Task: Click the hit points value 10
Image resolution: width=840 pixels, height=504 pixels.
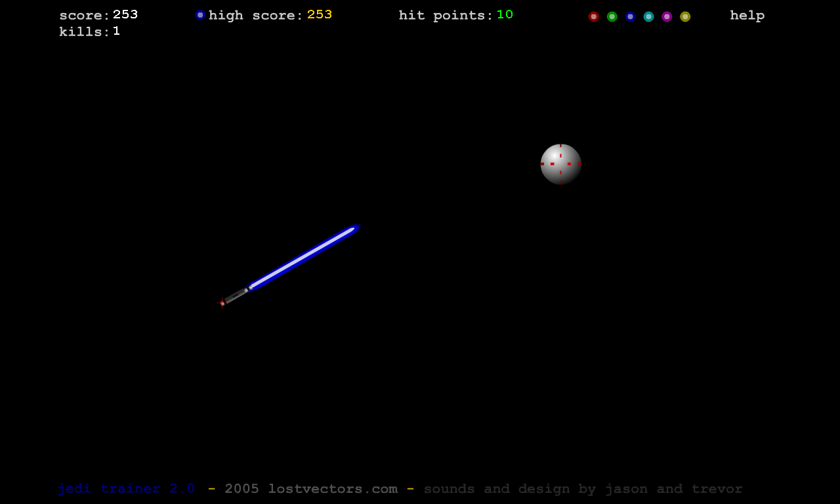Action: tap(505, 14)
